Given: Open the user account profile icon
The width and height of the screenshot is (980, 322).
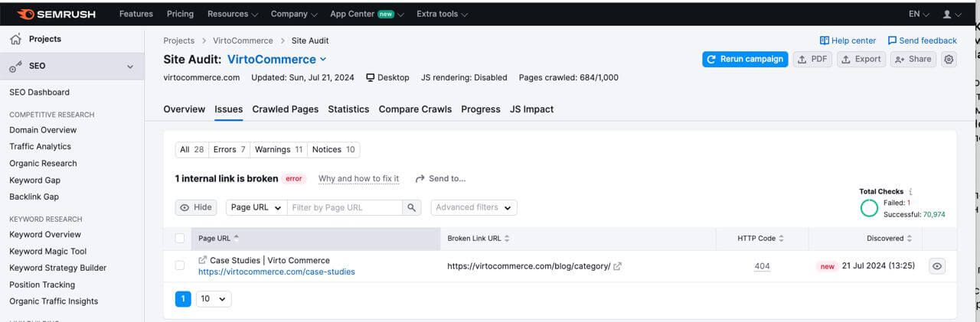Looking at the screenshot, I should pos(947,14).
